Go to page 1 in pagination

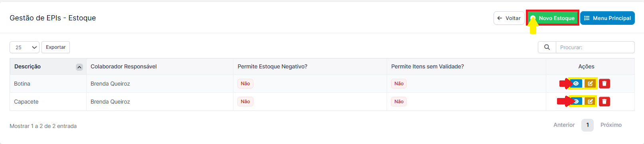587,125
